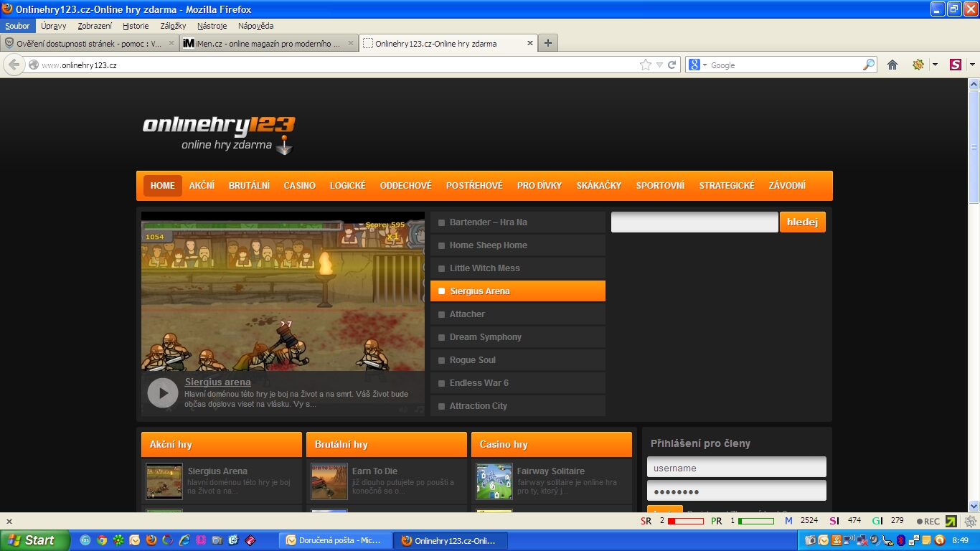Open the Earn To Die game thumbnail
The width and height of the screenshot is (980, 551).
[329, 481]
